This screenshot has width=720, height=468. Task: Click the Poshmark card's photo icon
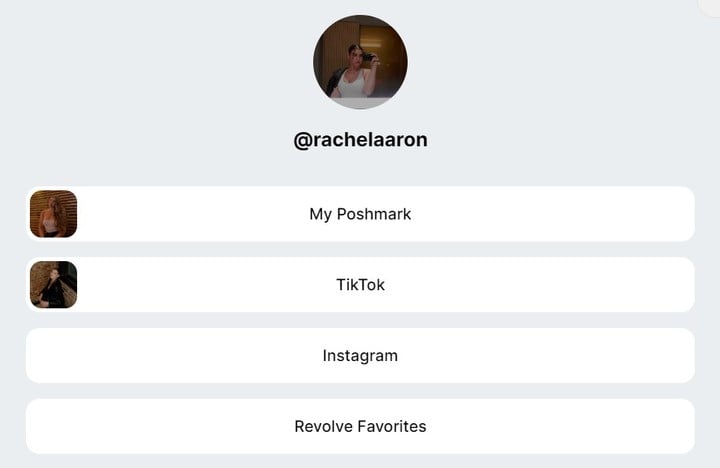pos(53,214)
